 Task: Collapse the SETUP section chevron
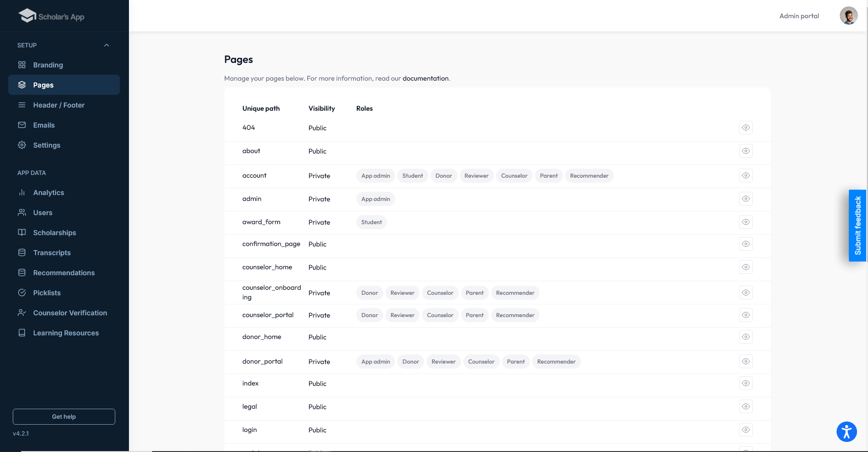click(x=107, y=45)
